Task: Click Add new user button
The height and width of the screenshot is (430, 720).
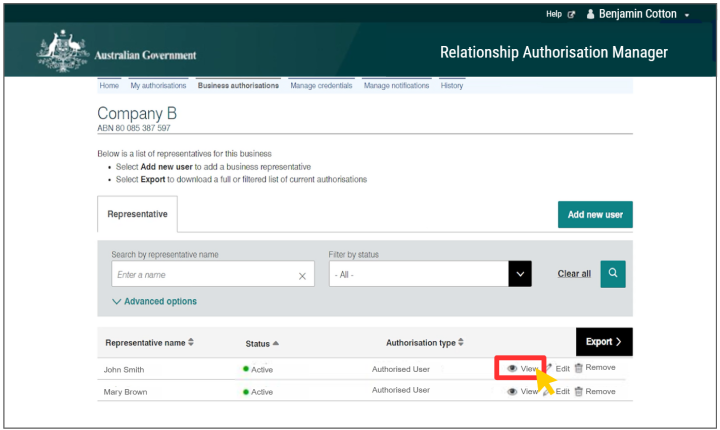Action: [x=595, y=215]
